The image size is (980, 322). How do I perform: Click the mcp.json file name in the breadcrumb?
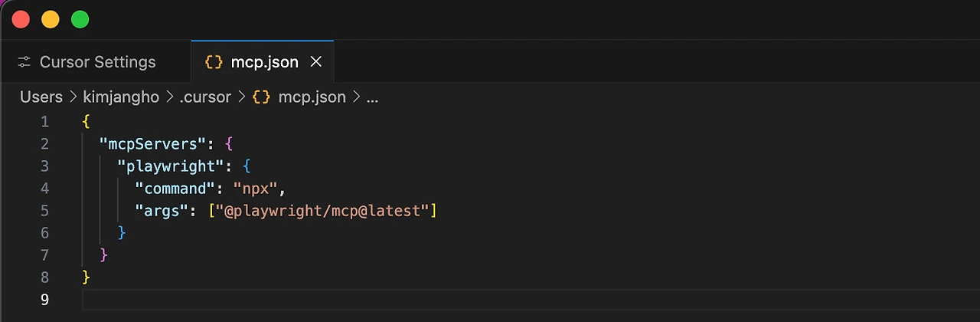coord(312,97)
